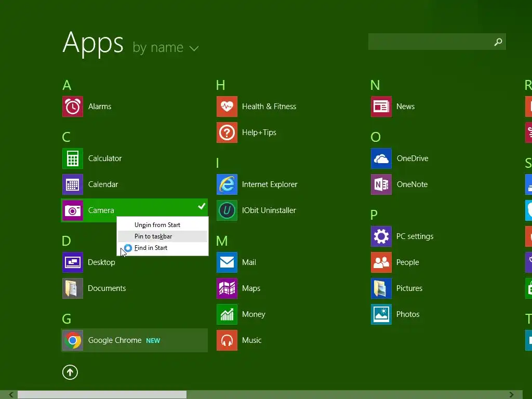Viewport: 532px width, 399px height.
Task: Launch the Calculator app icon
Action: coord(73,158)
